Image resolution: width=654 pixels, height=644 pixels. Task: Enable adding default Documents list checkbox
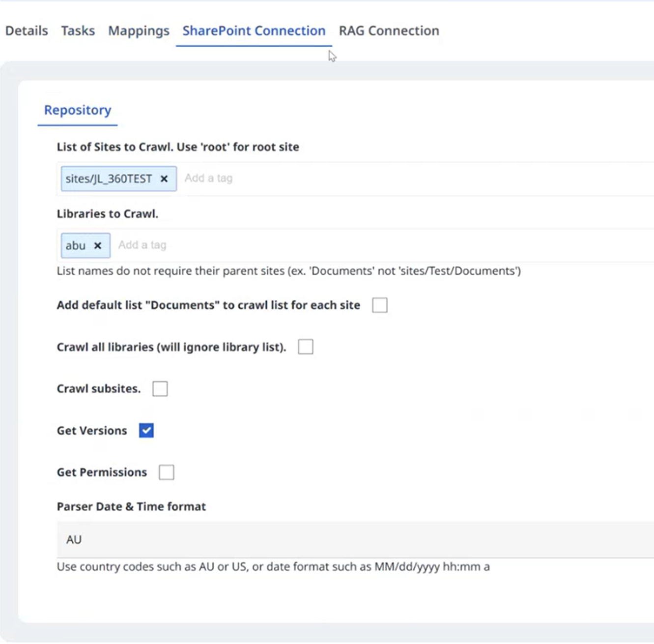(x=379, y=305)
